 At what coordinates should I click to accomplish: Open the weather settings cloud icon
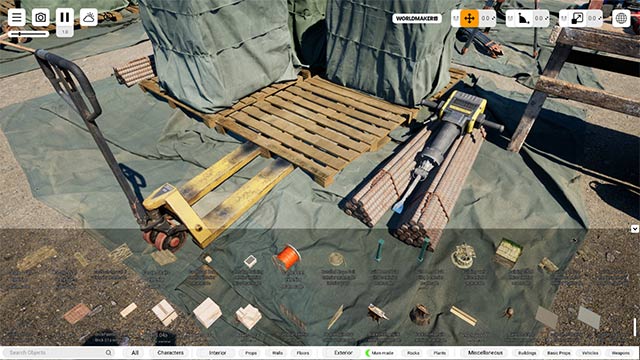[89, 18]
